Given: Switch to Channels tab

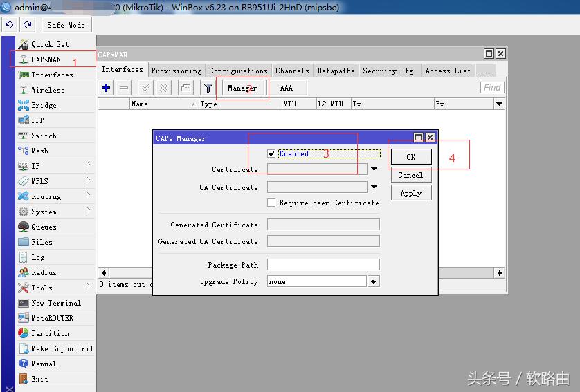Looking at the screenshot, I should [x=292, y=71].
